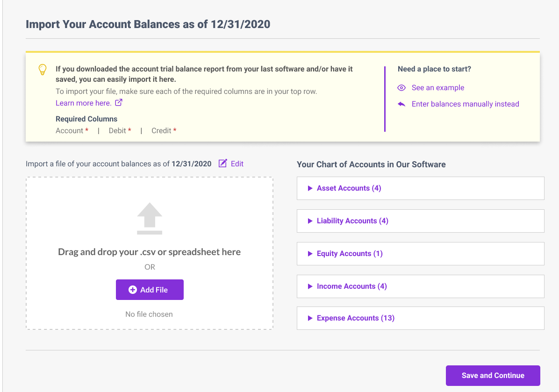Open the Learn more here link

83,103
